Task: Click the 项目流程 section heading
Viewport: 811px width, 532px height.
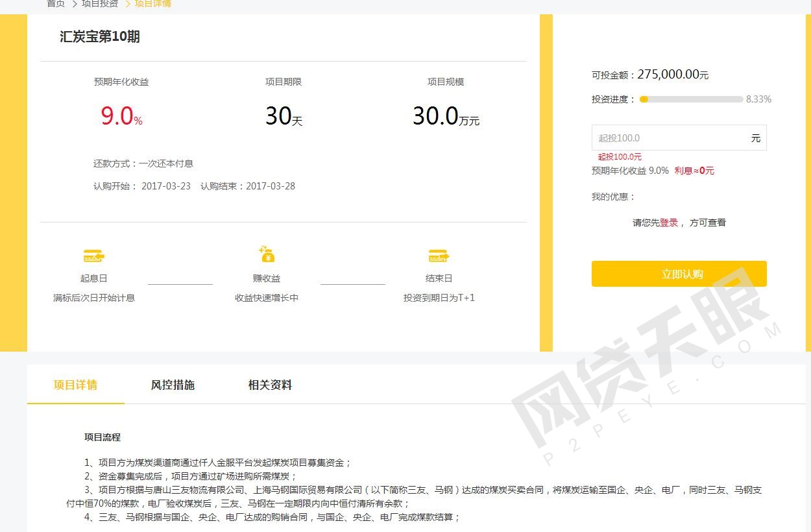Action: pyautogui.click(x=103, y=437)
